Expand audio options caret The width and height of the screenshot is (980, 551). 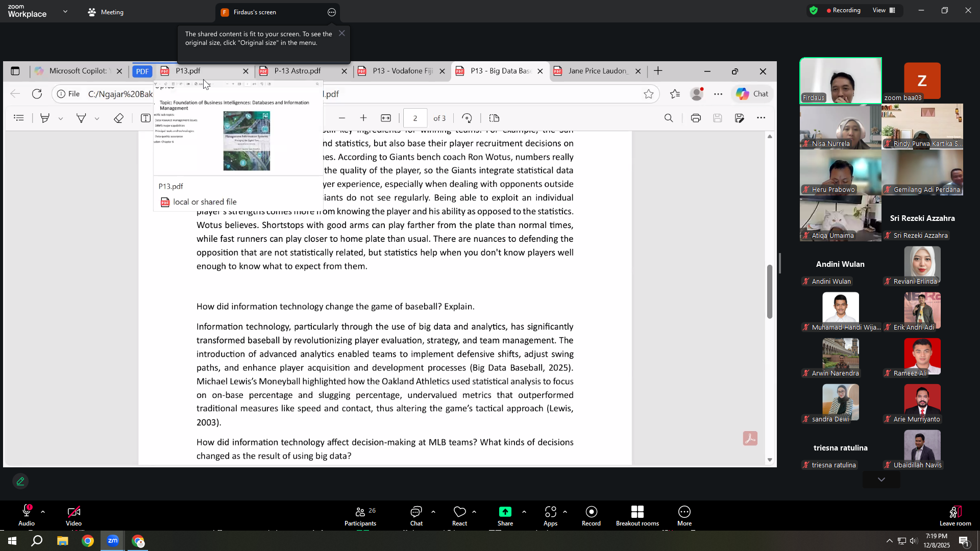[43, 512]
